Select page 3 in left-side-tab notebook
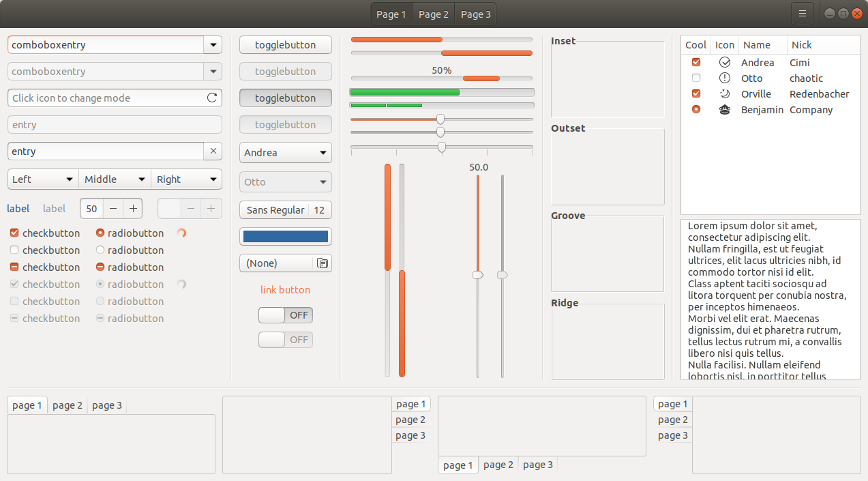 pyautogui.click(x=673, y=435)
